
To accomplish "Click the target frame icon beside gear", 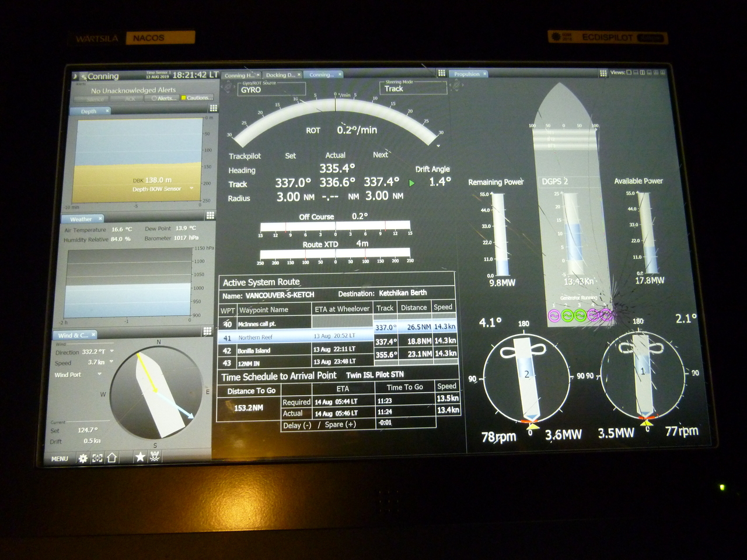I will 97,459.
